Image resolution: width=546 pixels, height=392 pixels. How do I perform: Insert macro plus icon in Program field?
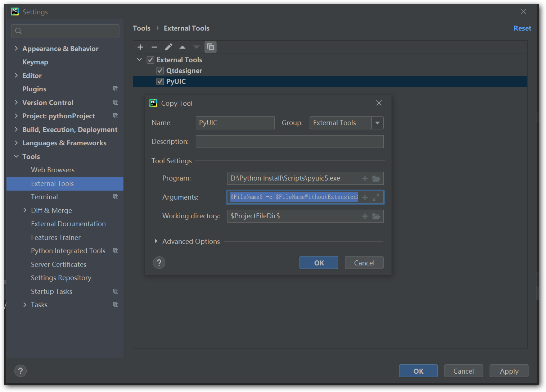365,178
